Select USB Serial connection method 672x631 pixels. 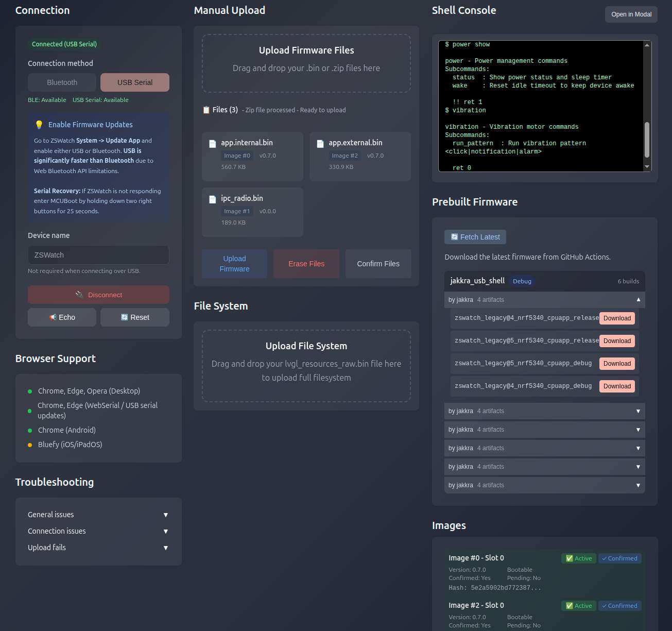pos(135,82)
